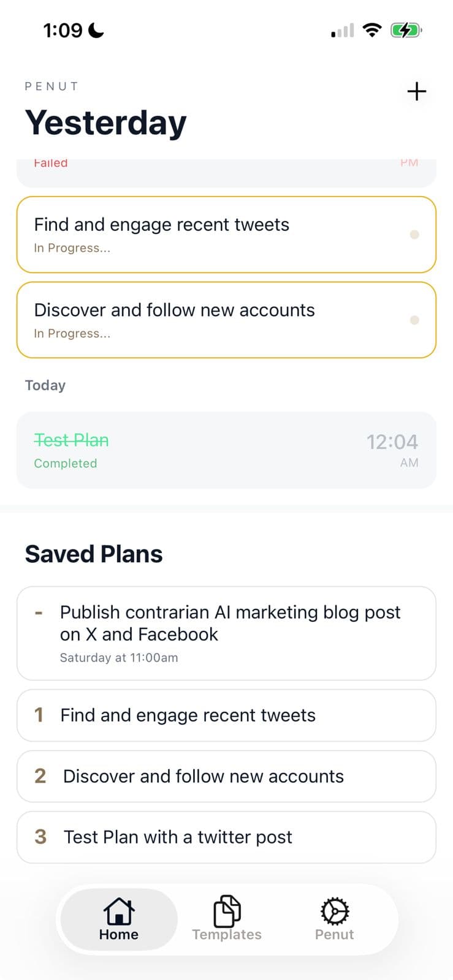Switch to the Templates tab

pos(226,919)
